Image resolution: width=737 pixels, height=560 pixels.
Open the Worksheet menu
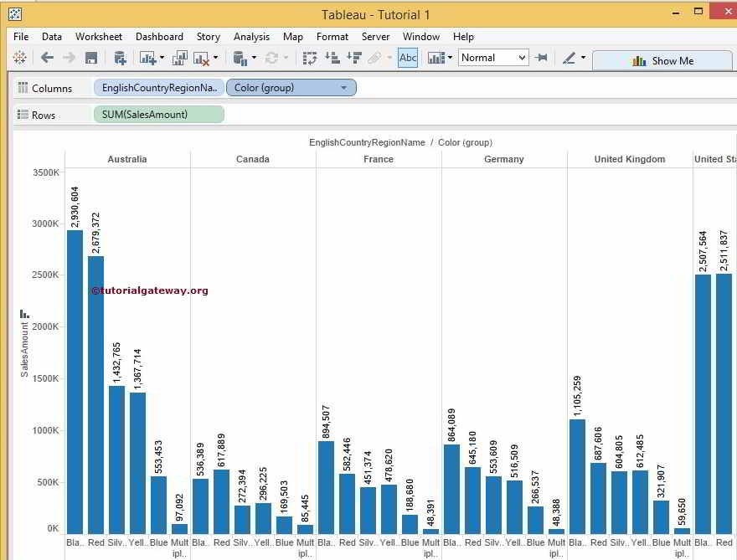(x=99, y=37)
